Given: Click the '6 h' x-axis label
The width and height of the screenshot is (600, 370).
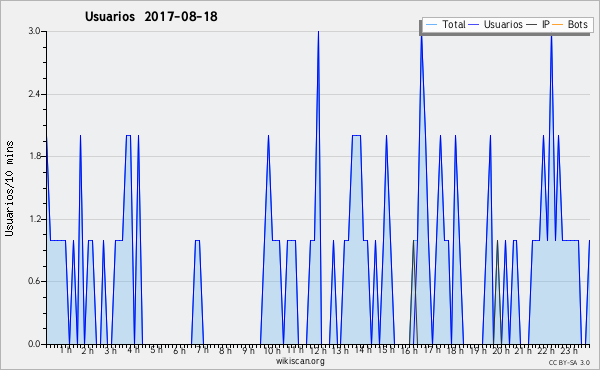Looking at the screenshot, I should coord(179,350).
